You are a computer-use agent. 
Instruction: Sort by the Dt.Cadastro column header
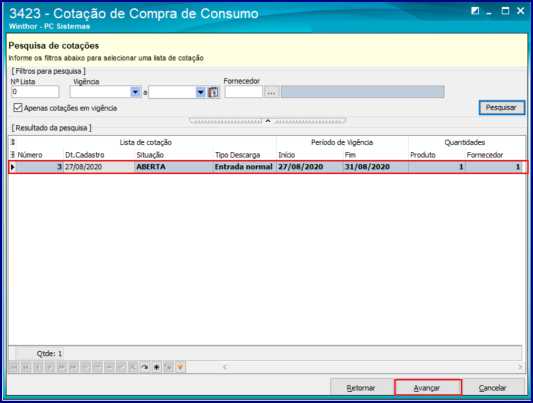[x=99, y=155]
